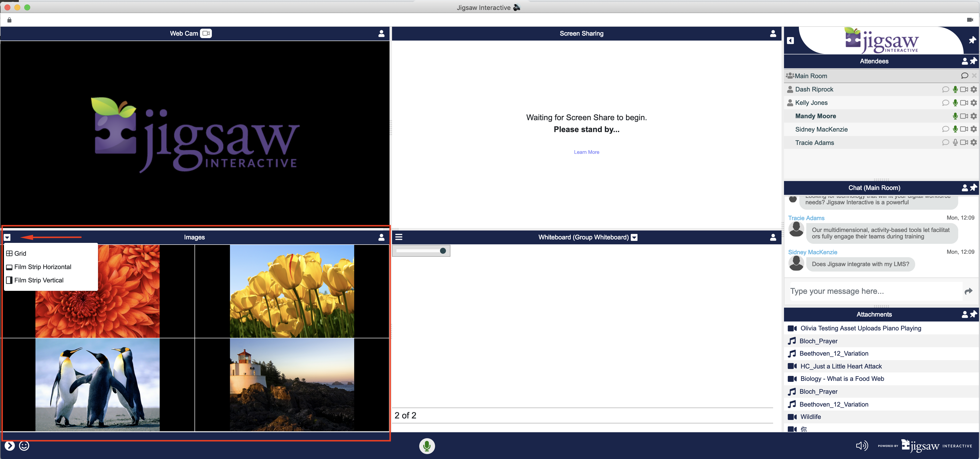Choose Film Strip Vertical option
Image resolution: width=980 pixels, height=459 pixels.
tap(39, 280)
